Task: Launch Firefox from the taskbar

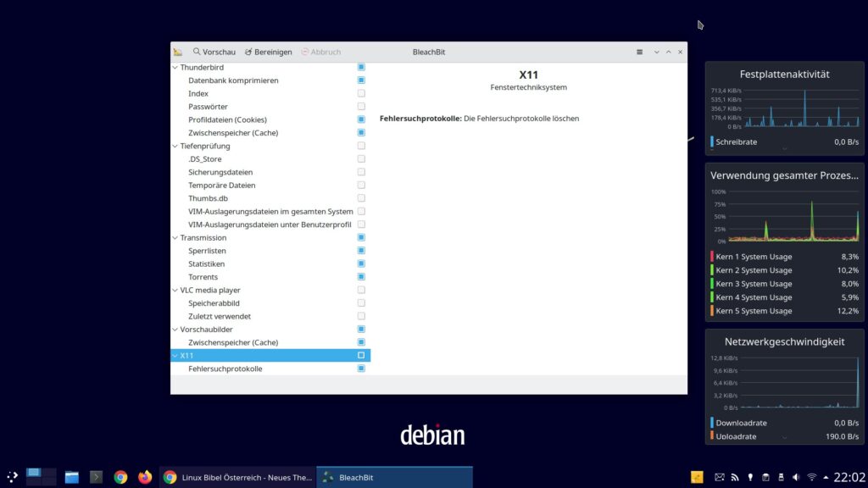Action: click(x=145, y=477)
